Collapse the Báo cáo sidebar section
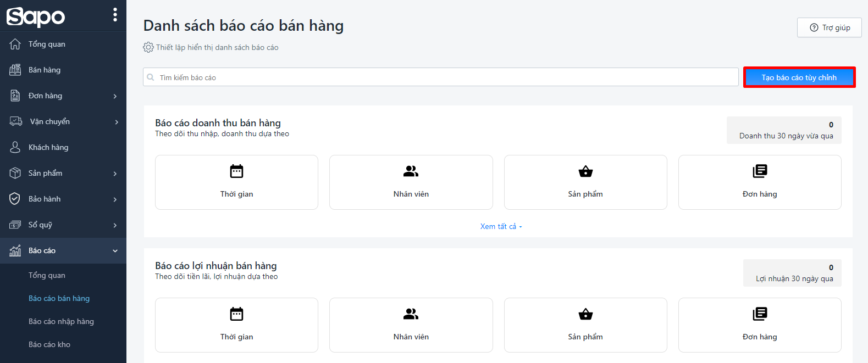This screenshot has width=868, height=363. click(x=115, y=251)
